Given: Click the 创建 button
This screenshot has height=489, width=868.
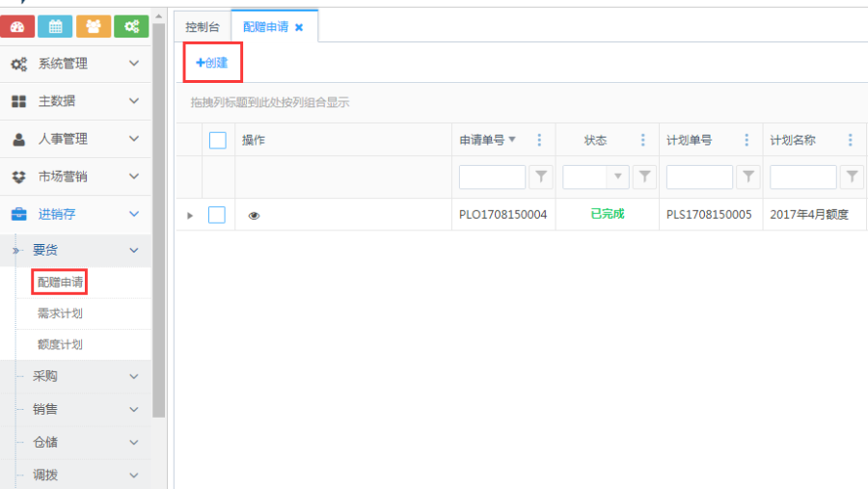Looking at the screenshot, I should tap(212, 63).
